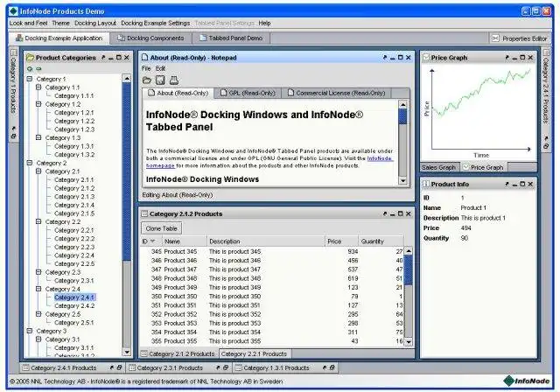The height and width of the screenshot is (392, 560).
Task: Click green expand-all icon in Product Categories
Action: point(30,68)
